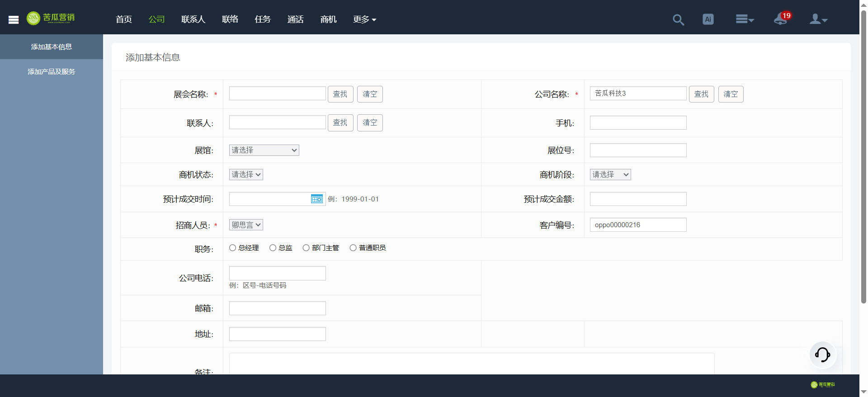The height and width of the screenshot is (397, 868).
Task: Click 查找 button next to 展会名称
Action: click(340, 94)
